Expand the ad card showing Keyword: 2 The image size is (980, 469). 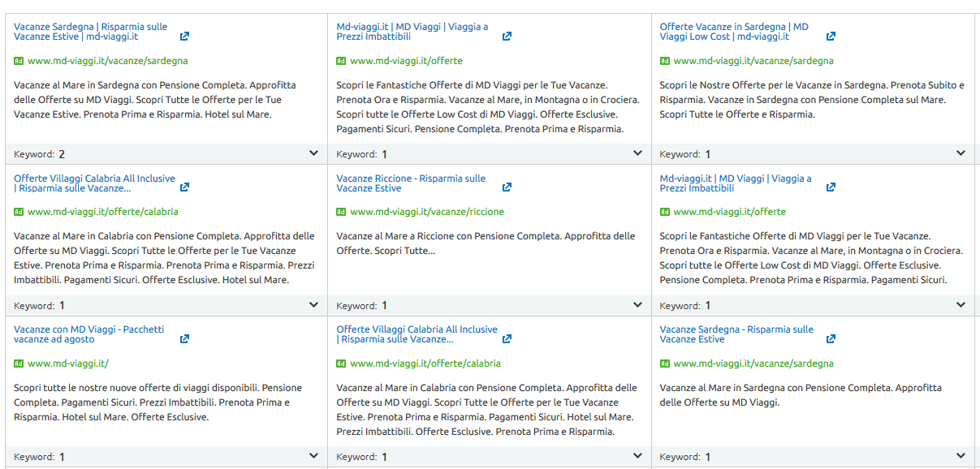[313, 153]
